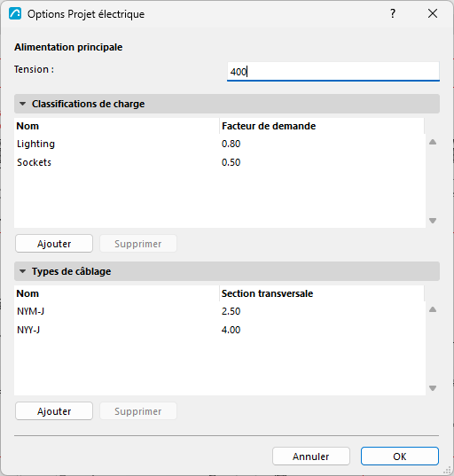
Task: Select the Sockets load classification row
Action: click(220, 162)
